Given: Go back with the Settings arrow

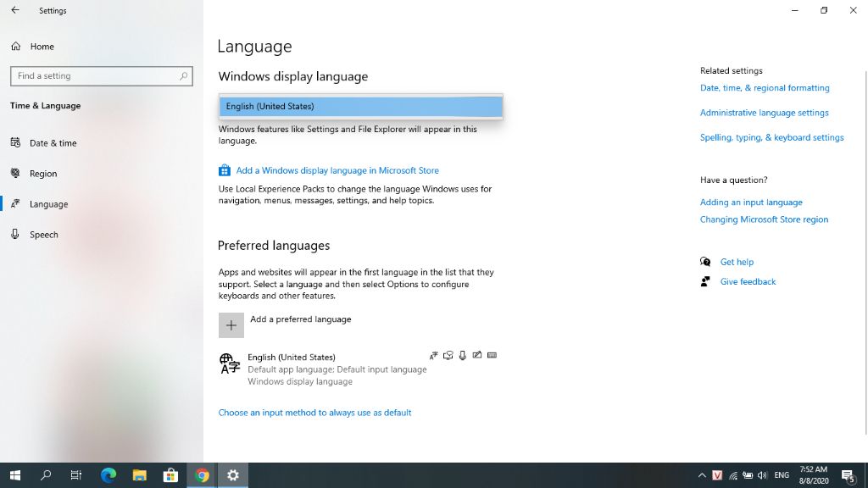Looking at the screenshot, I should point(15,10).
